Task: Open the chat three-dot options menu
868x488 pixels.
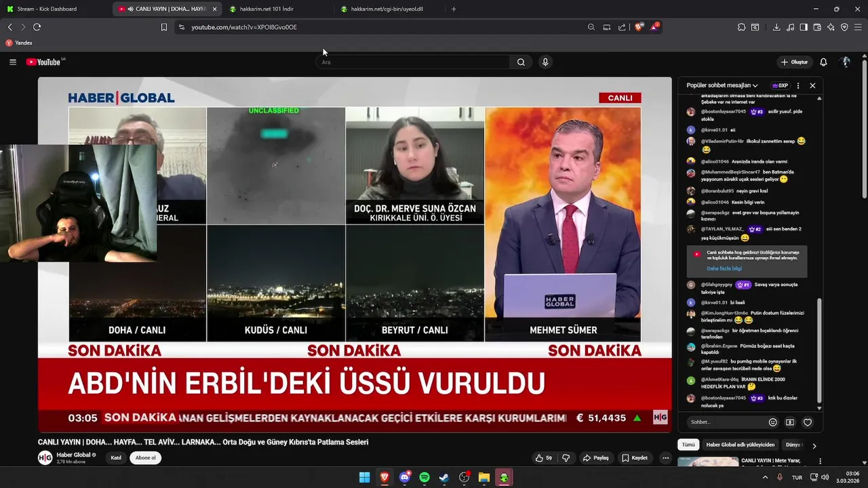Action: click(798, 85)
